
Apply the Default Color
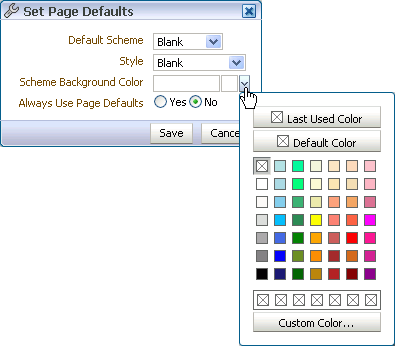[317, 141]
